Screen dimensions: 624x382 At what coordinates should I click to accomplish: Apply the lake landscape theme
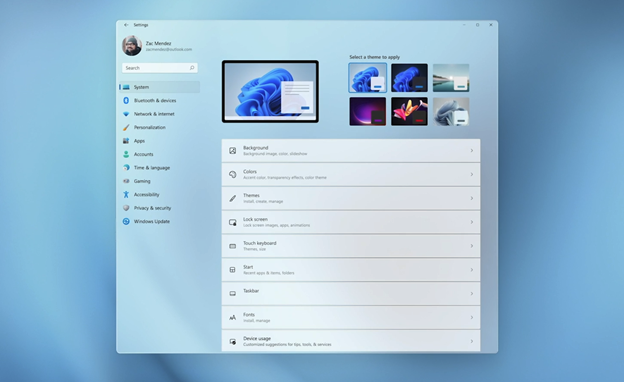[451, 78]
